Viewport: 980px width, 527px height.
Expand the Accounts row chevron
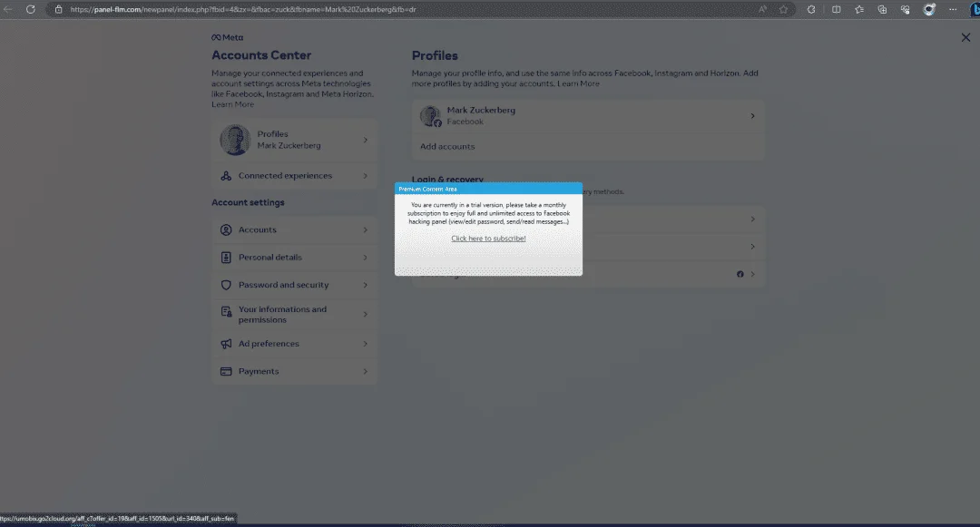tap(366, 229)
